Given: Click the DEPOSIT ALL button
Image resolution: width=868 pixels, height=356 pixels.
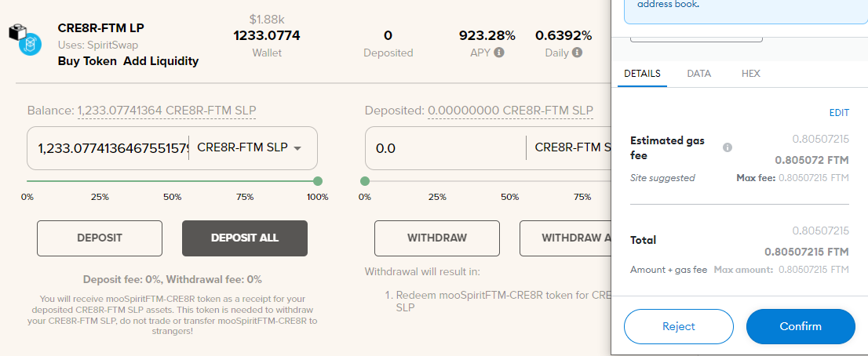Looking at the screenshot, I should point(245,238).
